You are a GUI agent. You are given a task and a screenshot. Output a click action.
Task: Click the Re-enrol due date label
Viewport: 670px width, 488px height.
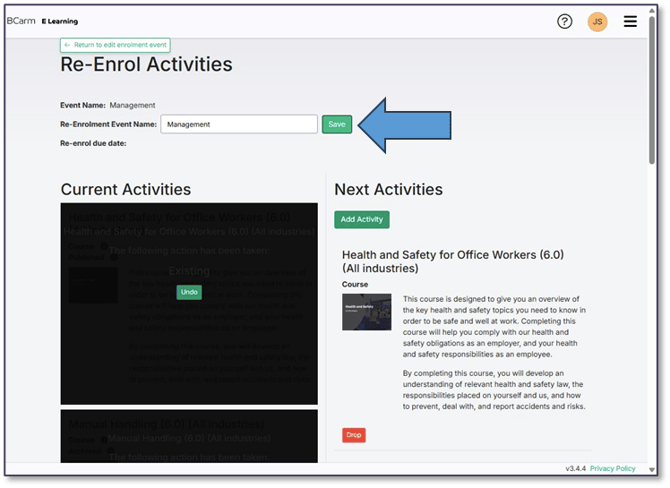(x=93, y=143)
